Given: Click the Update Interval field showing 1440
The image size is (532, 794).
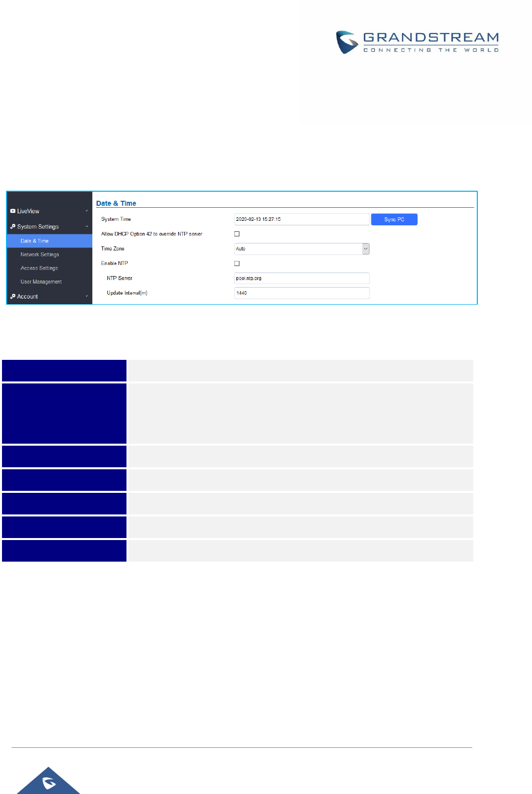Looking at the screenshot, I should [x=302, y=293].
